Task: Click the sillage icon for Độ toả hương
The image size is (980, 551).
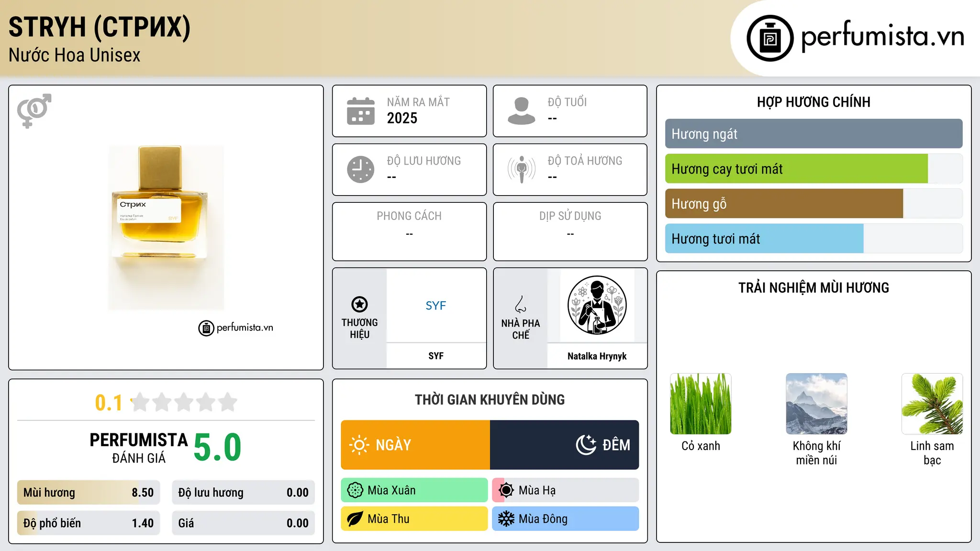Action: coord(522,169)
